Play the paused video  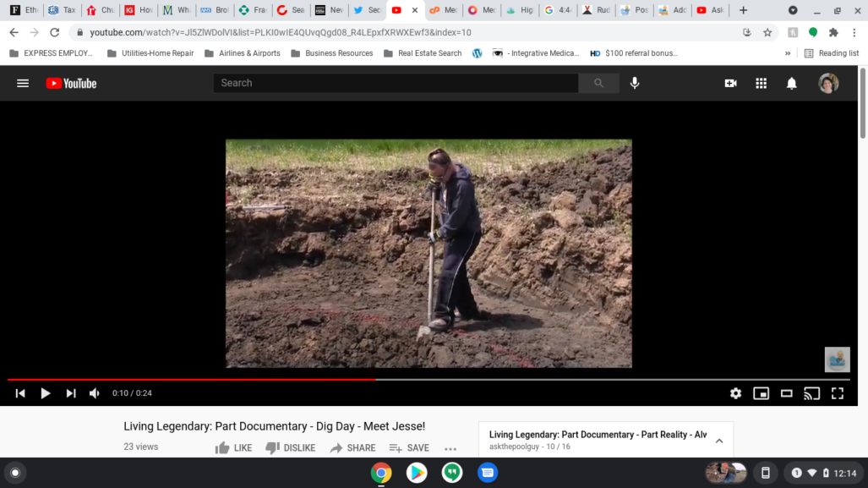tap(46, 393)
